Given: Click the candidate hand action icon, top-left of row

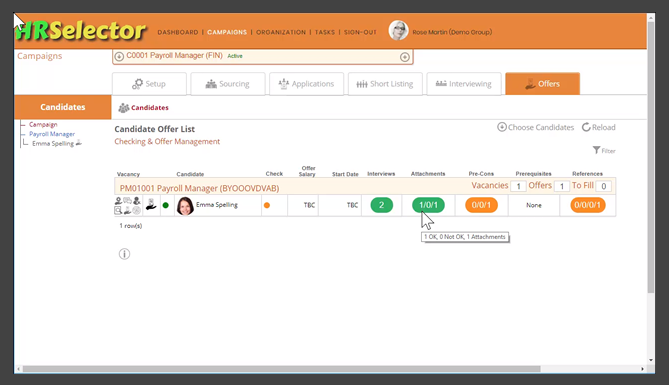Looking at the screenshot, I should coord(118,201).
